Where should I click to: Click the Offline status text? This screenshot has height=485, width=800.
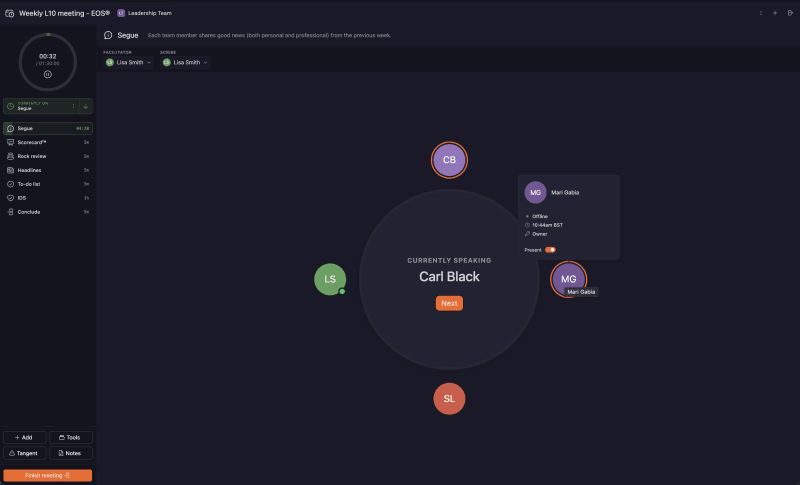click(540, 216)
